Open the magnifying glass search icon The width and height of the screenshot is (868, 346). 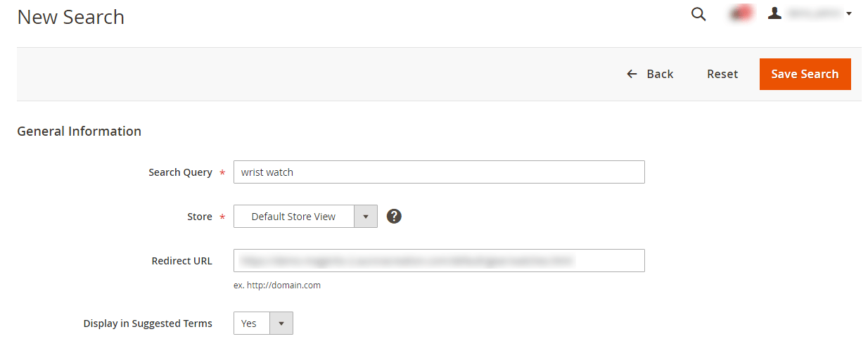pos(698,14)
